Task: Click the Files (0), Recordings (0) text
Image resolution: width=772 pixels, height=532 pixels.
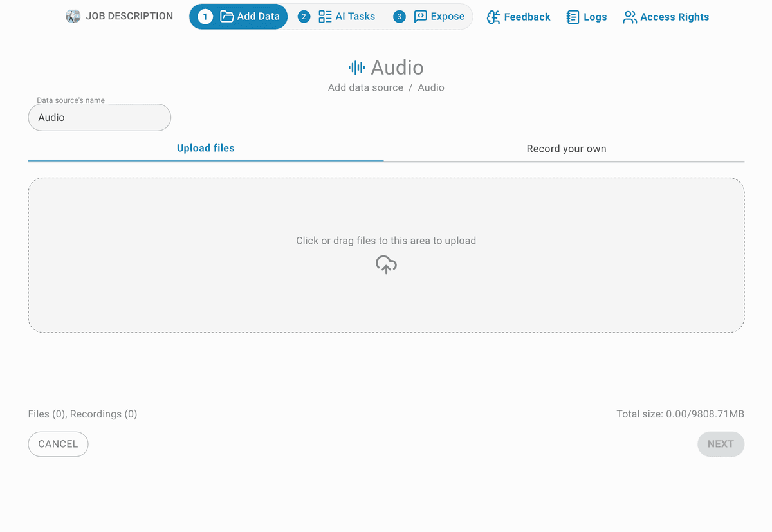Action: pos(83,414)
